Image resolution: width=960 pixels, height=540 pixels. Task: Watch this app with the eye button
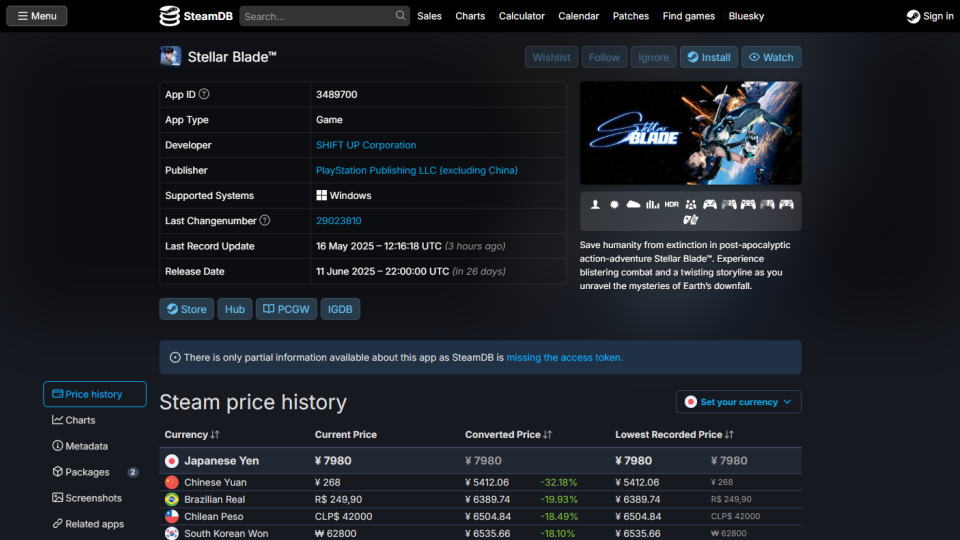(771, 57)
